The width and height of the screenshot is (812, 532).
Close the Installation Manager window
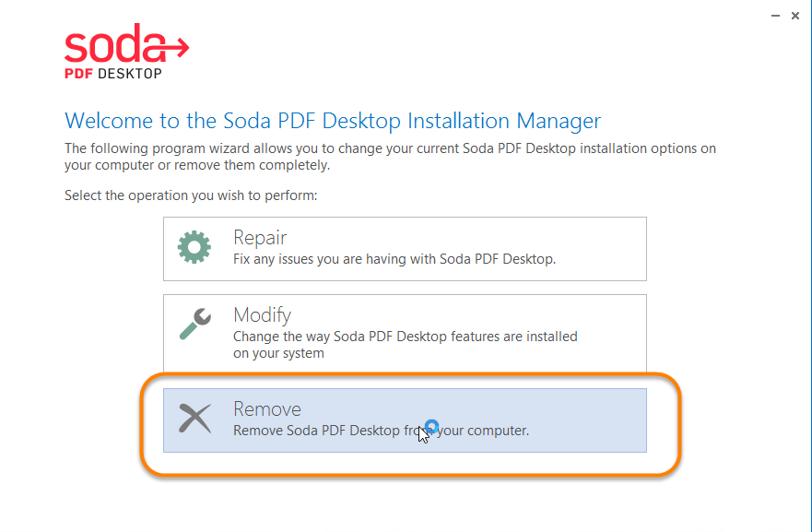point(795,16)
